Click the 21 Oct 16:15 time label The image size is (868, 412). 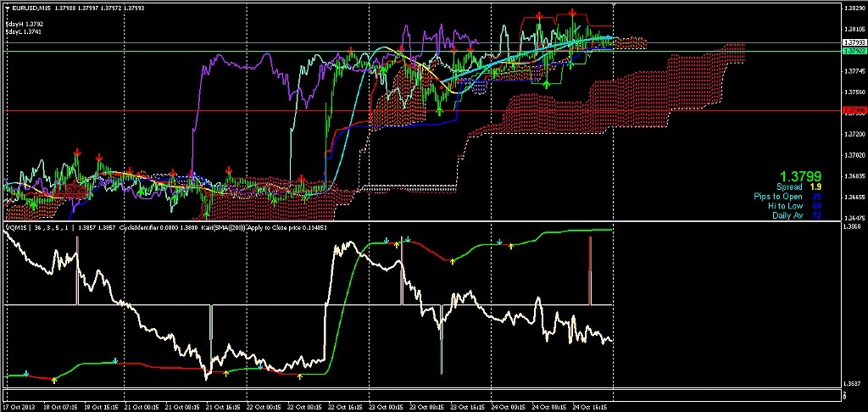tap(224, 407)
